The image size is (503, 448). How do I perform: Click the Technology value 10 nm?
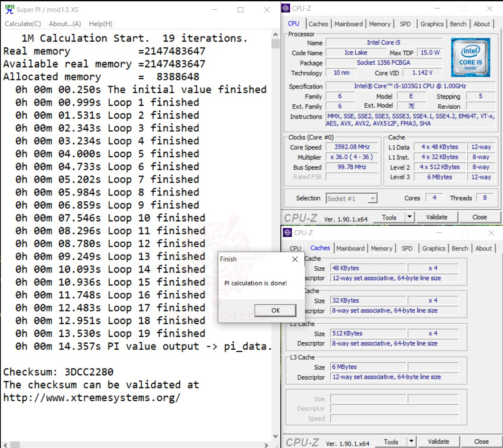click(341, 73)
